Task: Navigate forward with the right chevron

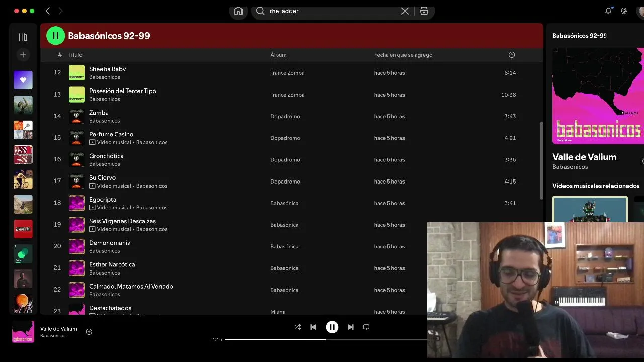Action: coord(61,11)
